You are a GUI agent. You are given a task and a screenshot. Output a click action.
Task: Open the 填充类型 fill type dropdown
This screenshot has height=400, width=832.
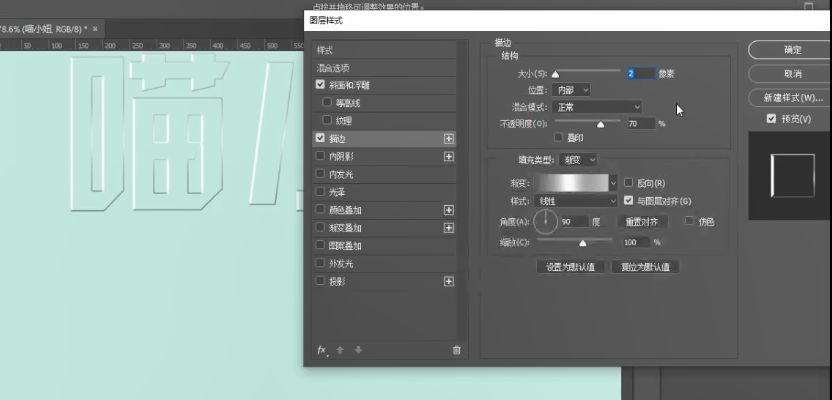pos(578,159)
